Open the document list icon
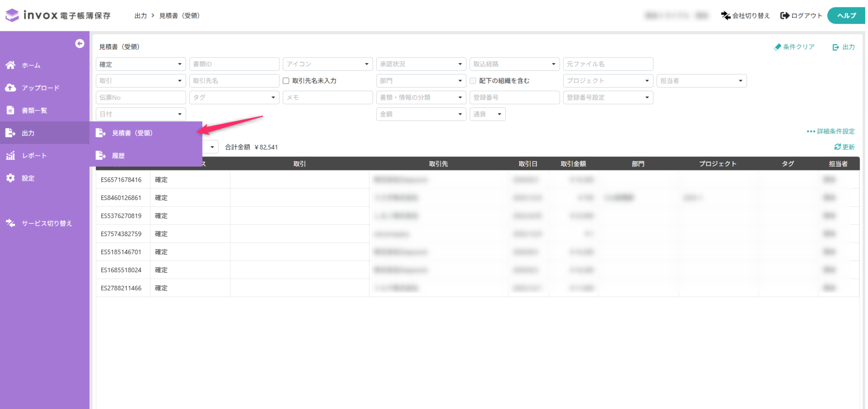 click(10, 110)
